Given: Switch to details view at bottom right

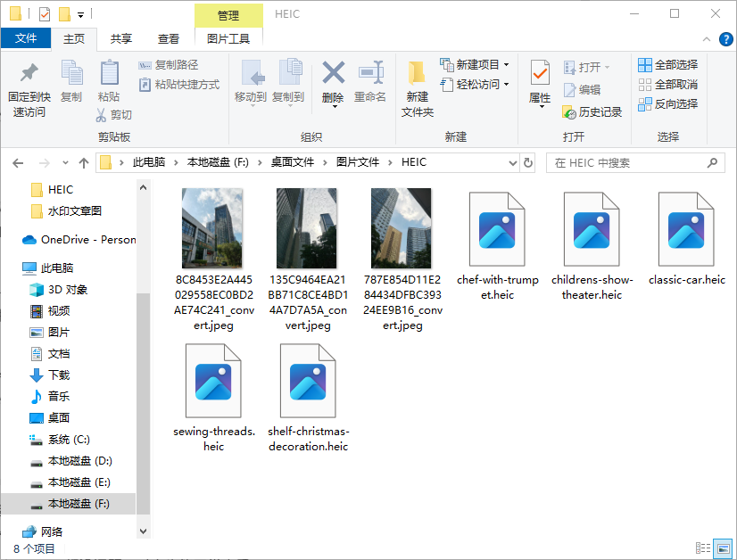Looking at the screenshot, I should click(704, 548).
